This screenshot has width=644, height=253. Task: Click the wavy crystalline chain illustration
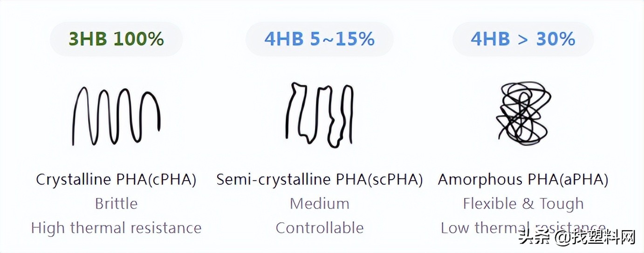click(x=116, y=116)
